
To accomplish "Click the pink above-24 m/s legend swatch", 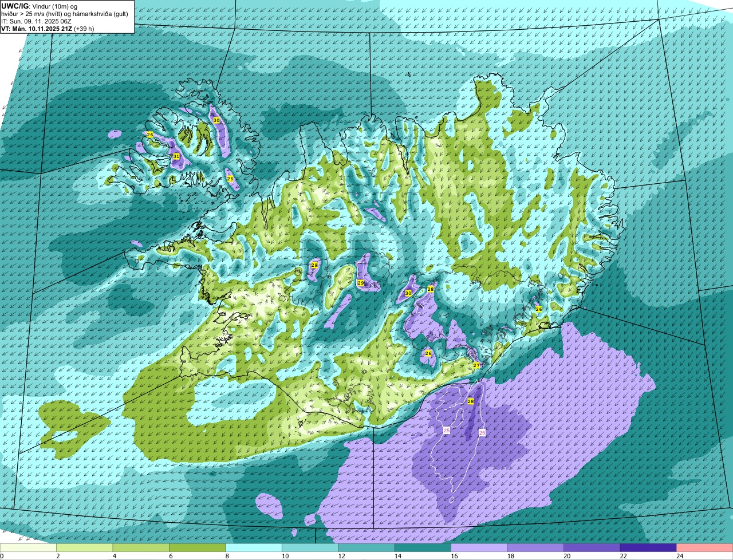I will [706, 548].
